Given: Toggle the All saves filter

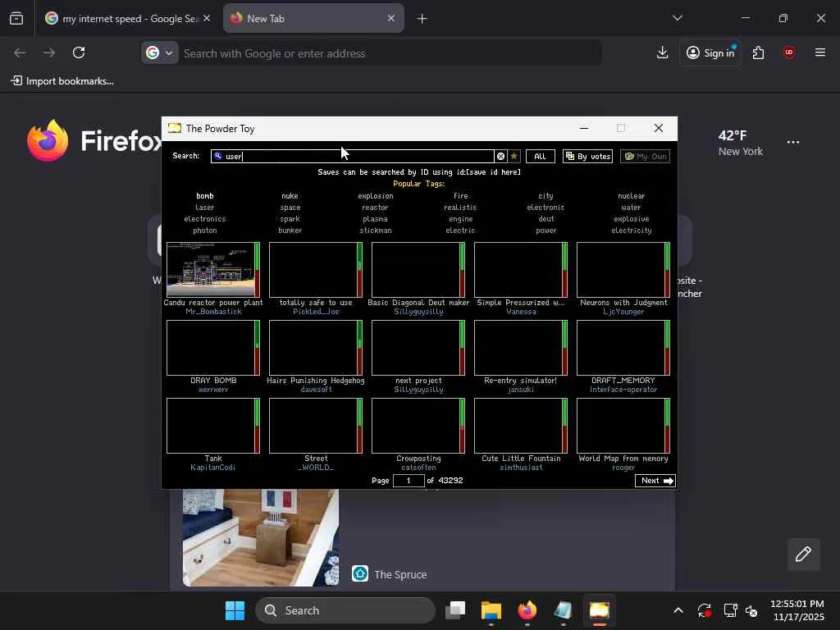Looking at the screenshot, I should click(x=540, y=157).
